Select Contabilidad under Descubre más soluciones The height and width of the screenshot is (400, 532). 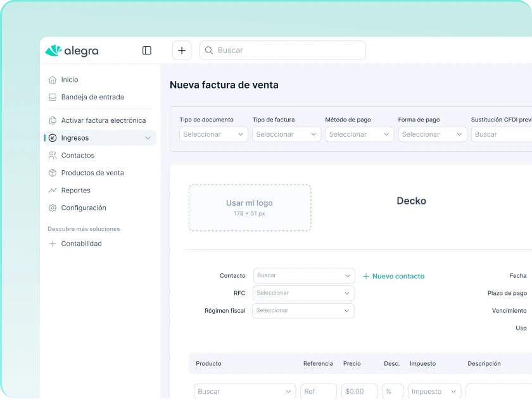click(81, 244)
